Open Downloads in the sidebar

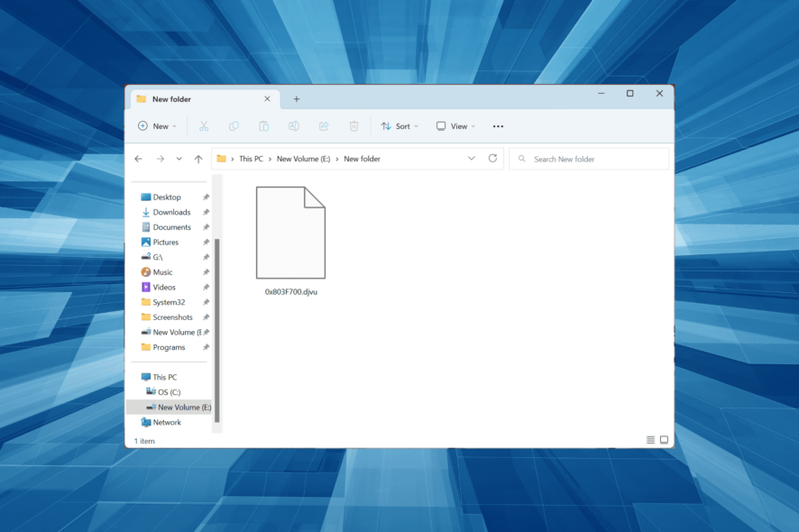click(x=171, y=212)
